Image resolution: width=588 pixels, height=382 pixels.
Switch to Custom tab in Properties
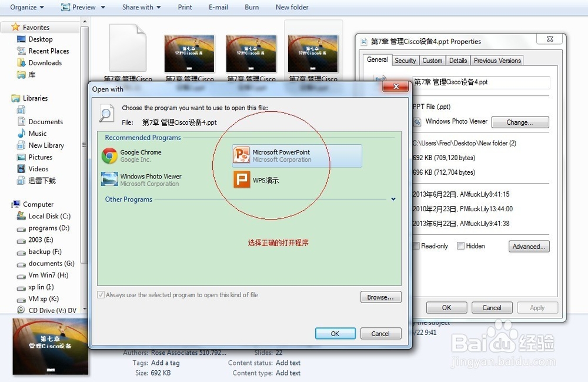432,61
